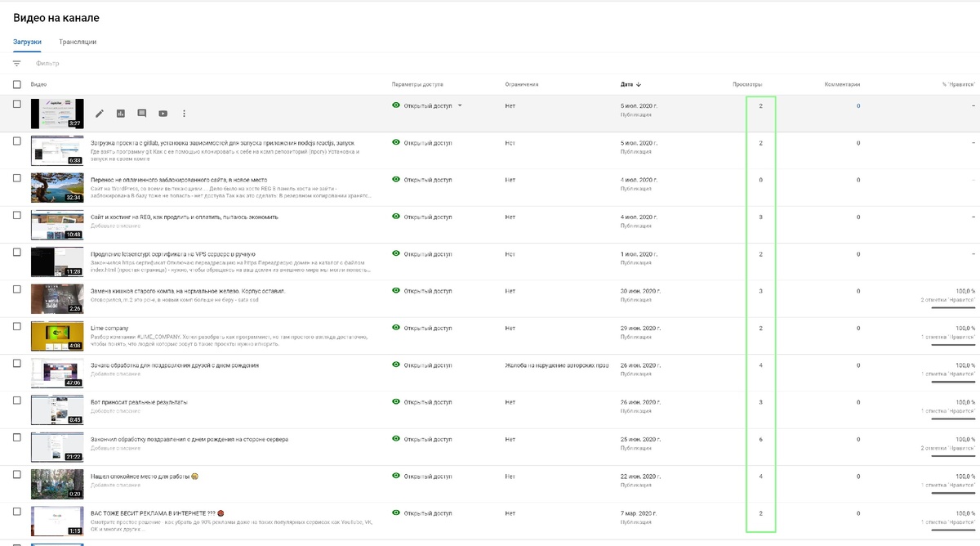Select checkbox for Lime company video

click(x=17, y=326)
